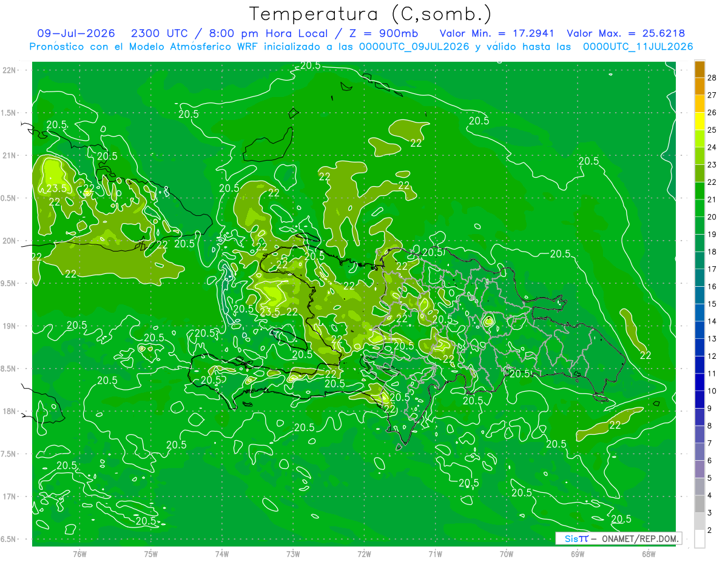Screen dimensions: 728x562
Task: Click the '21N' latitude axis label
Action: click(9, 155)
